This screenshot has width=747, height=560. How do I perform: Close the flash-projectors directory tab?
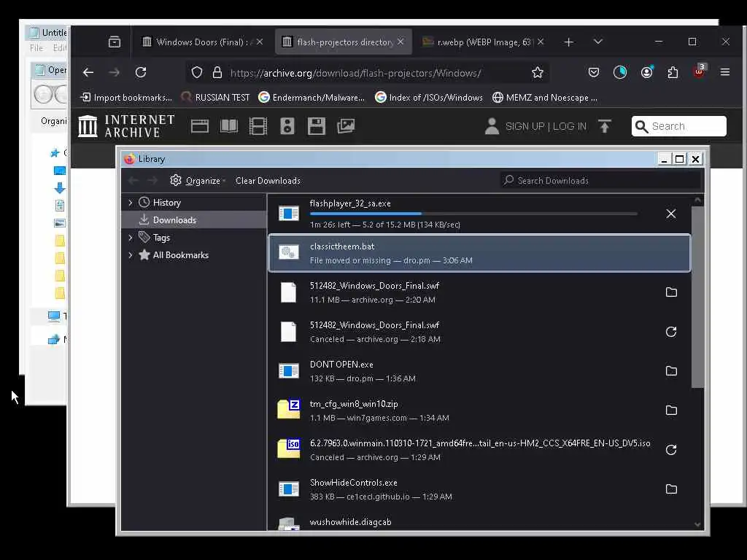click(x=400, y=42)
